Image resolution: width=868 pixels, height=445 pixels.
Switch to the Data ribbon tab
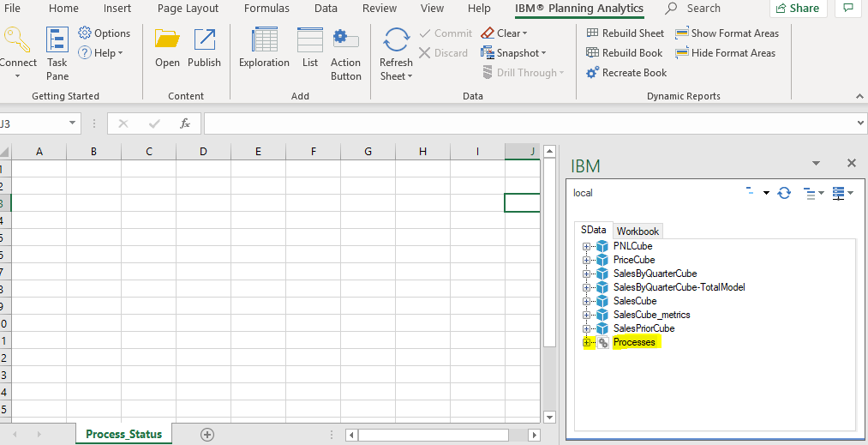[x=326, y=9]
